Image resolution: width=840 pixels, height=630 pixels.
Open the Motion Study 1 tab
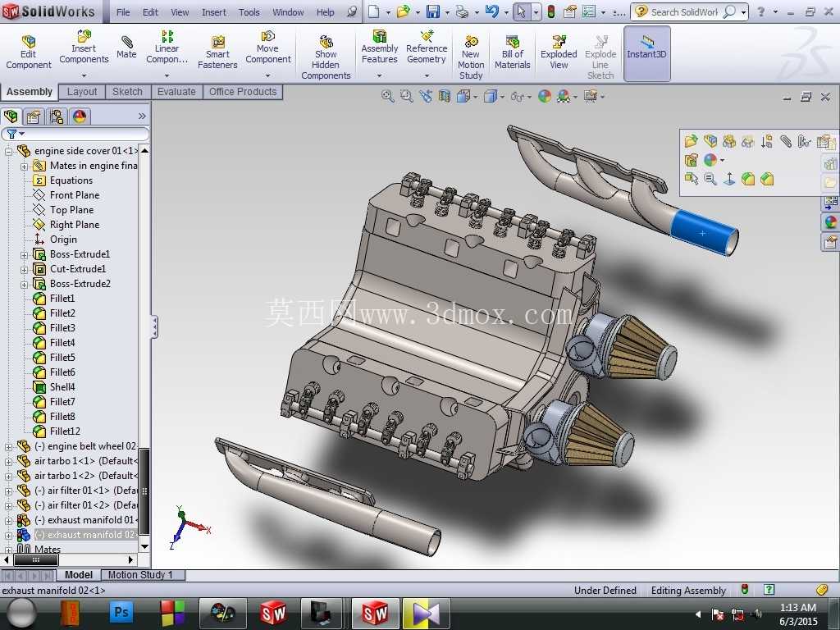pyautogui.click(x=140, y=575)
